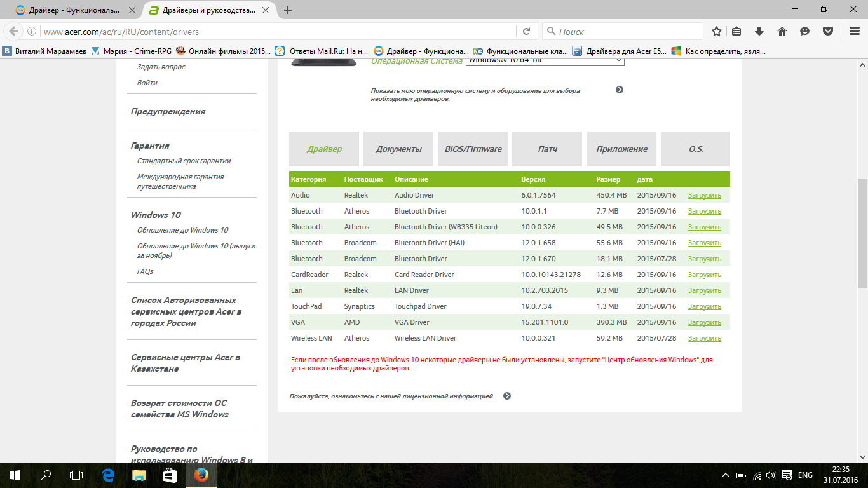Open the operating system selection dropdown
Viewport: 868px width, 488px height.
tap(545, 60)
